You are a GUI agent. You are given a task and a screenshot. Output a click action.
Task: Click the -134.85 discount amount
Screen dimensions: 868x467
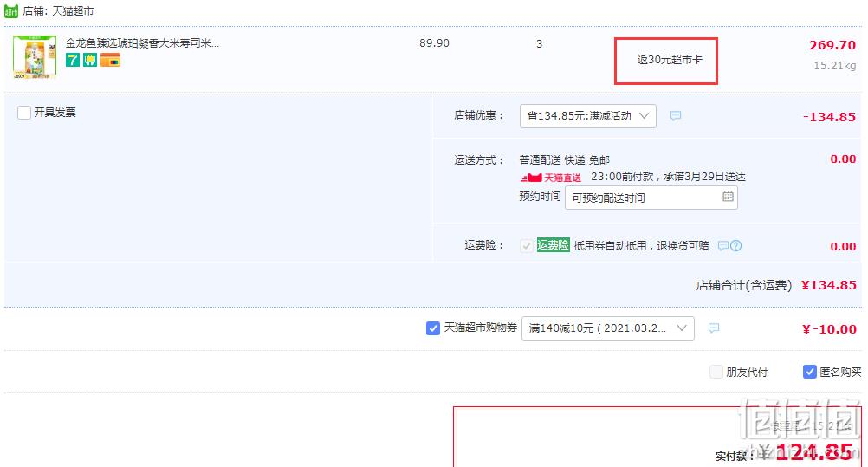829,117
